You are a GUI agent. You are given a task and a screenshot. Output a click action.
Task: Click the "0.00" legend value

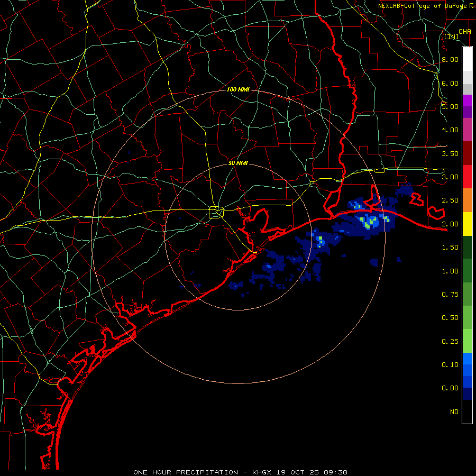coord(450,388)
